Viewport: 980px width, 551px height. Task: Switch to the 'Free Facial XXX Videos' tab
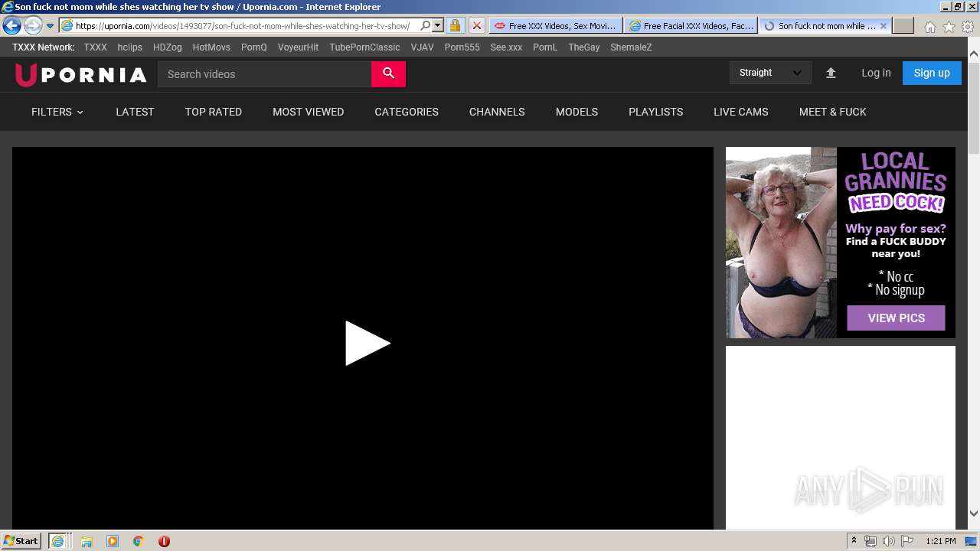point(691,25)
